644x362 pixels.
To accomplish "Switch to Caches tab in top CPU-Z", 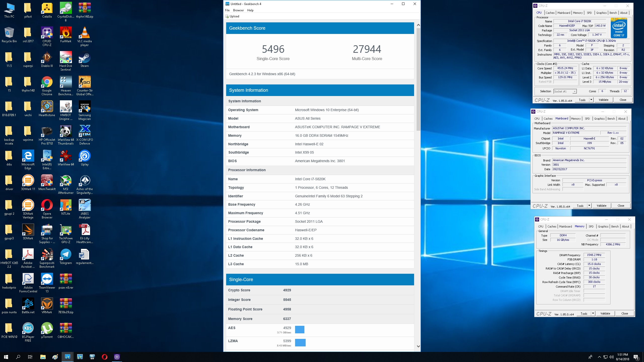I will coord(550,13).
